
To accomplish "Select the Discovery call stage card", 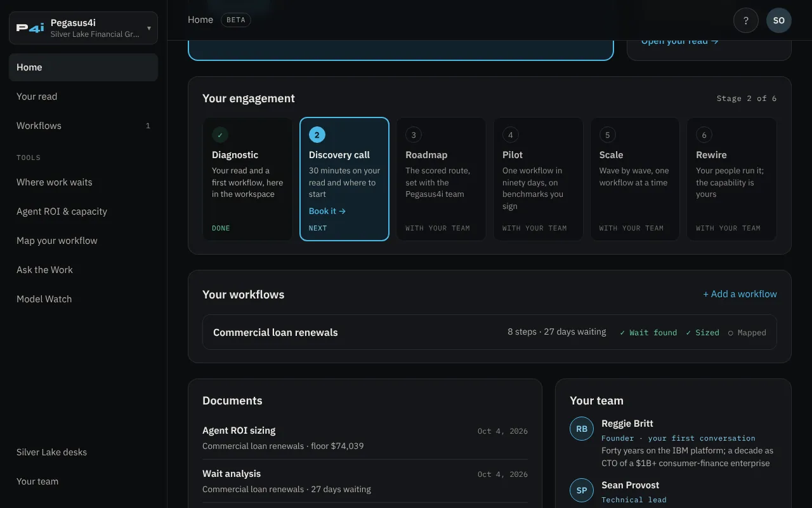I will click(x=344, y=179).
